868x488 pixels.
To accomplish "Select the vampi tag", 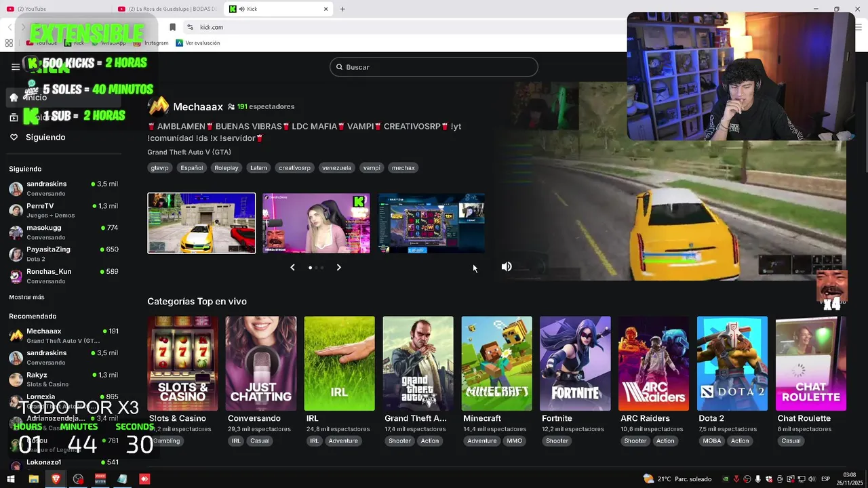I will (x=372, y=168).
